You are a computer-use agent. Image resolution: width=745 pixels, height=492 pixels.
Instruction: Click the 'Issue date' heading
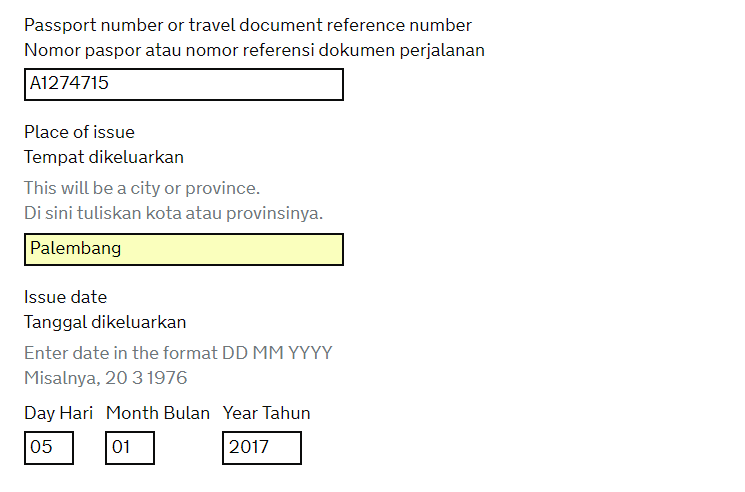tap(65, 297)
